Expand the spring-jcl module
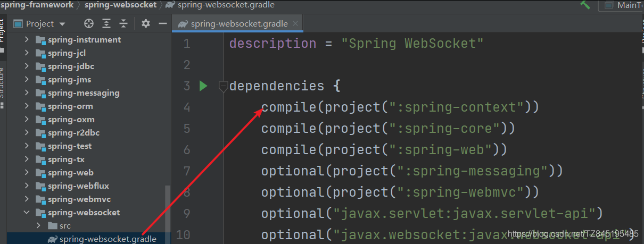The image size is (644, 244). (27, 53)
